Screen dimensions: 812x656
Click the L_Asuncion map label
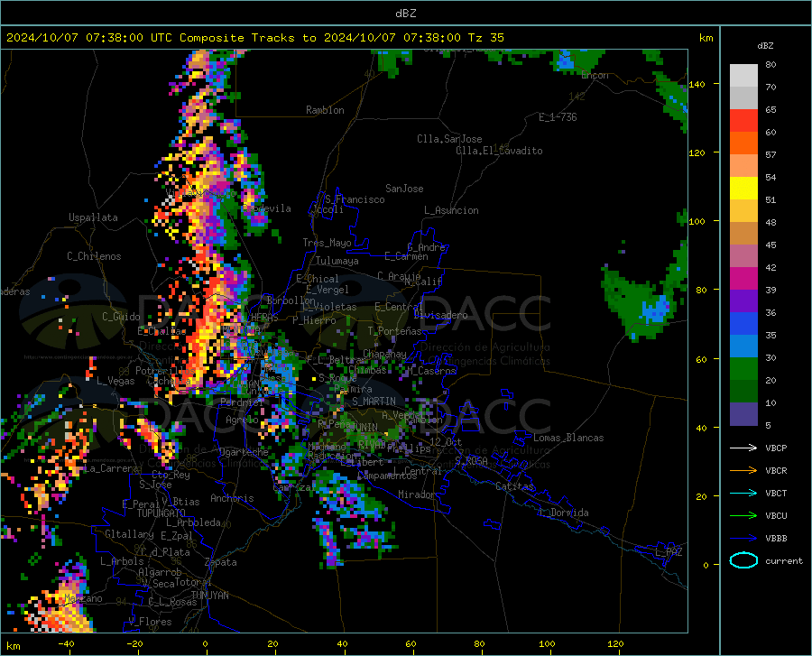[451, 210]
